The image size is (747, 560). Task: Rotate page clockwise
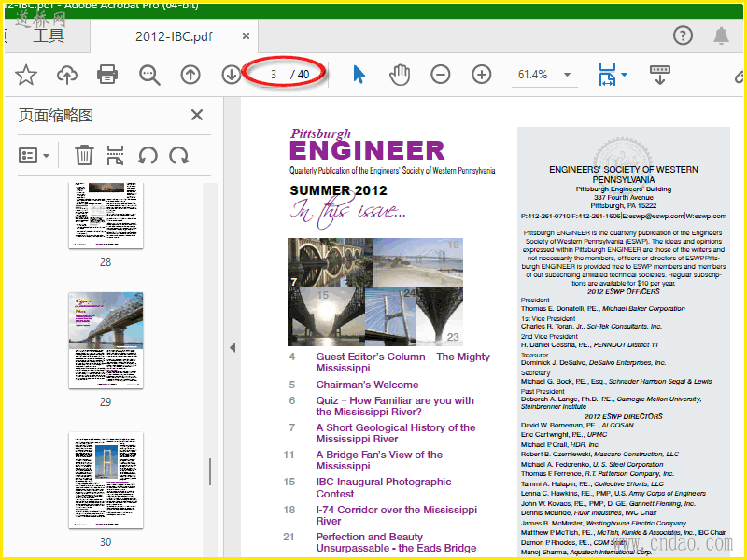click(x=179, y=155)
